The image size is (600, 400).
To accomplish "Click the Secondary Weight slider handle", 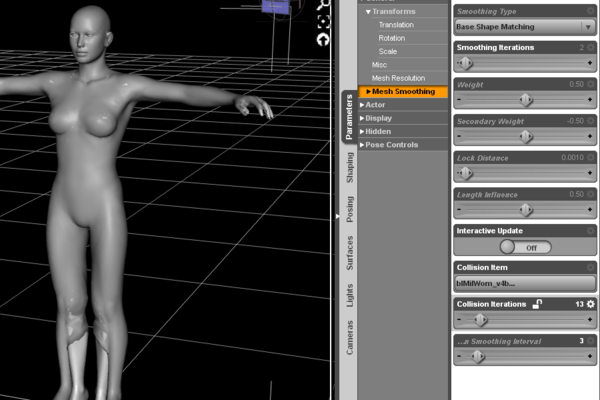I will (x=526, y=136).
